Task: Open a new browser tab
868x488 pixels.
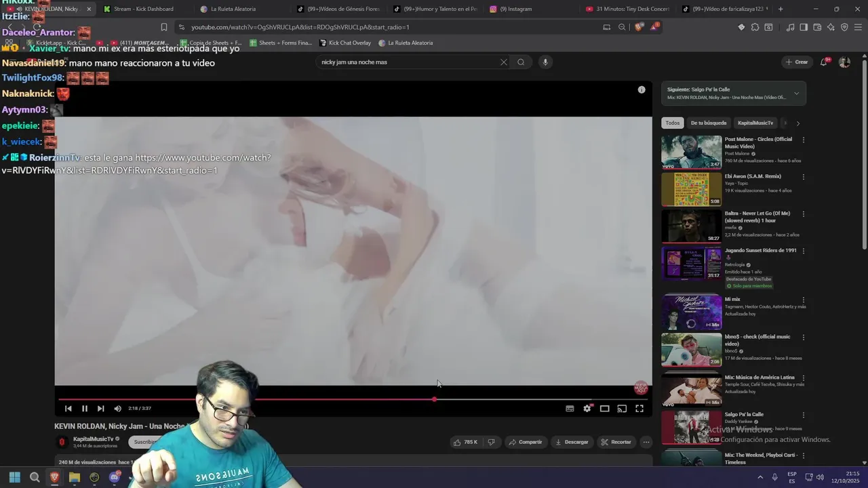Action: pos(781,9)
